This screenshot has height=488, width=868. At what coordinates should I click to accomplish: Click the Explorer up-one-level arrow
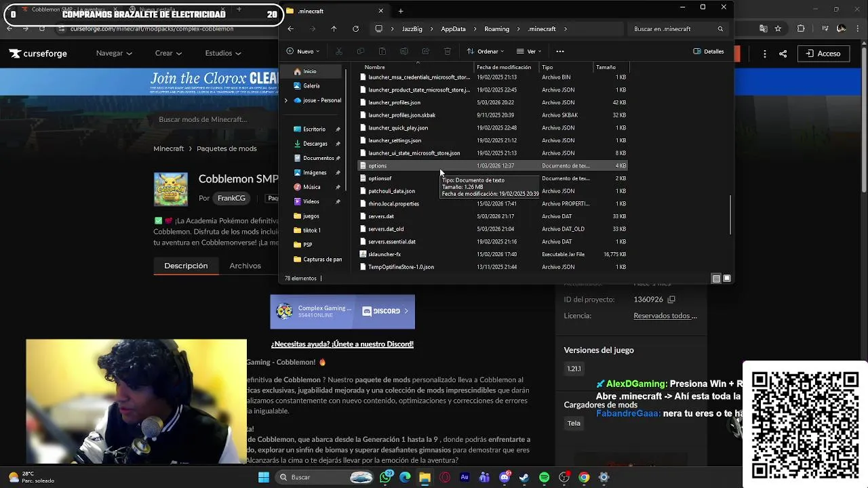[x=334, y=29]
